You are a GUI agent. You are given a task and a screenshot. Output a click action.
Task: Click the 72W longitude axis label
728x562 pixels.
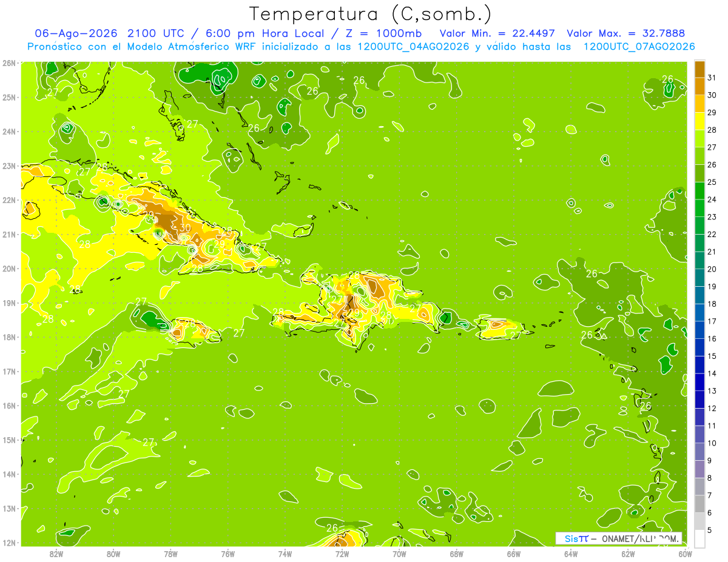click(342, 554)
